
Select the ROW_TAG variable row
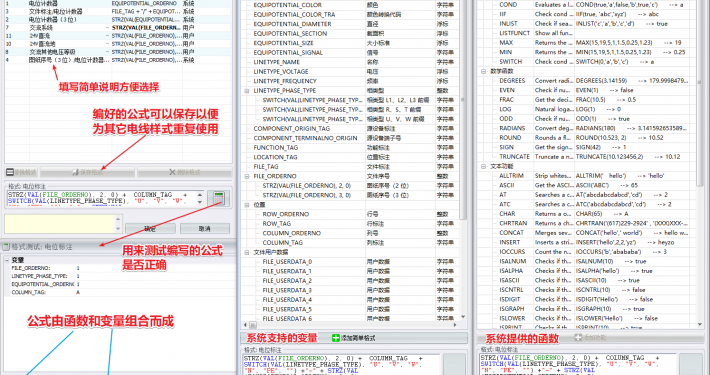tap(350, 224)
